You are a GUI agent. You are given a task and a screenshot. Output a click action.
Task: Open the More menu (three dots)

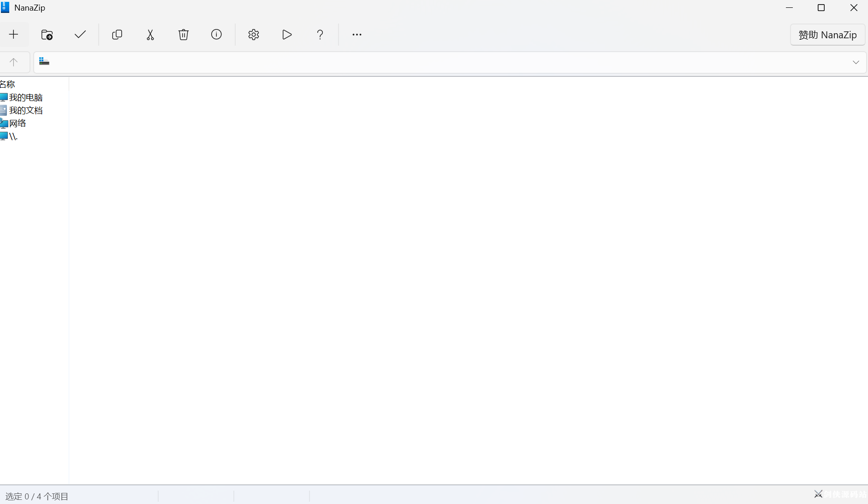pyautogui.click(x=357, y=35)
